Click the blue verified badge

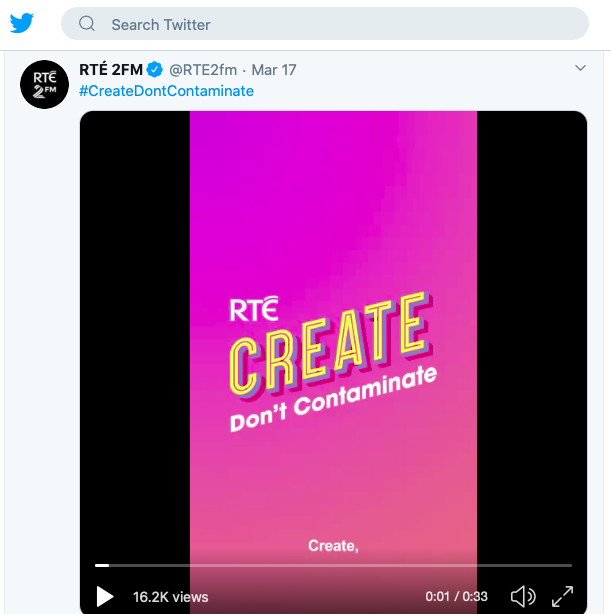pos(155,70)
